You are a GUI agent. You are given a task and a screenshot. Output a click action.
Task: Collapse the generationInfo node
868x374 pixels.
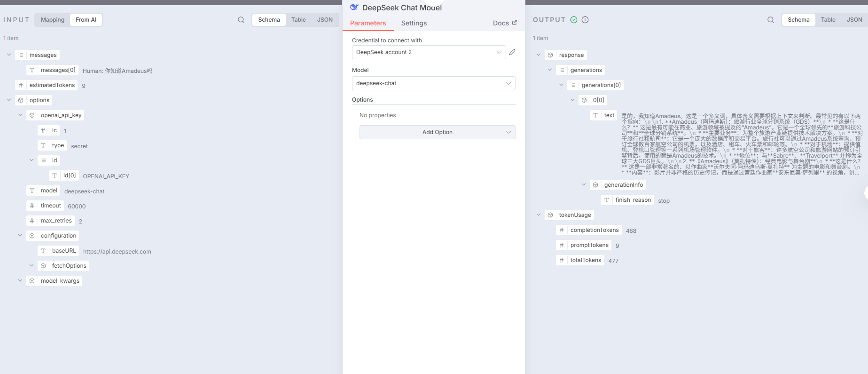[584, 185]
